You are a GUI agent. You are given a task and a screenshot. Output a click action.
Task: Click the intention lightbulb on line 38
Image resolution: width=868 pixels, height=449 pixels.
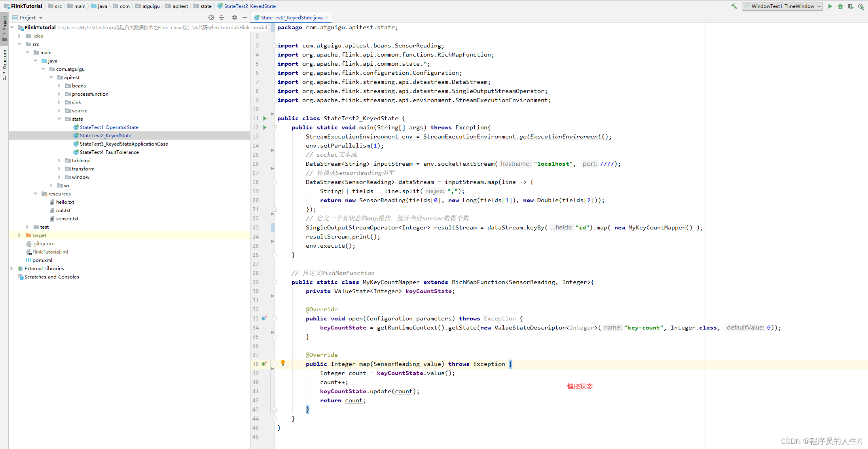pyautogui.click(x=283, y=363)
